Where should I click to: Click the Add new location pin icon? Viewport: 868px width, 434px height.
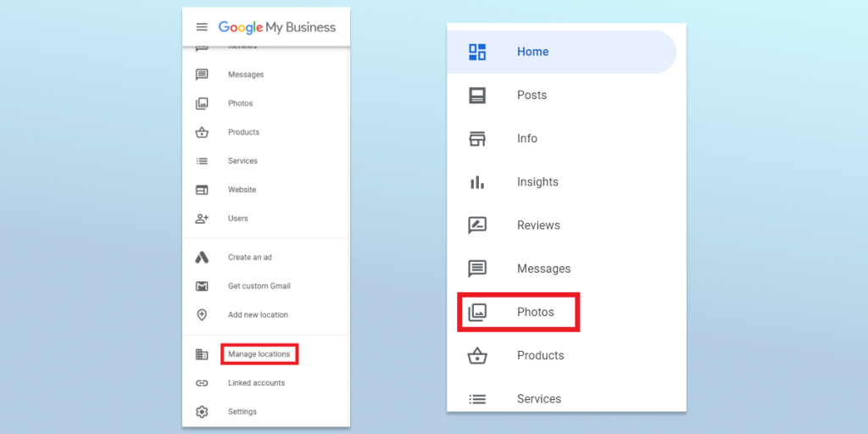coord(202,315)
